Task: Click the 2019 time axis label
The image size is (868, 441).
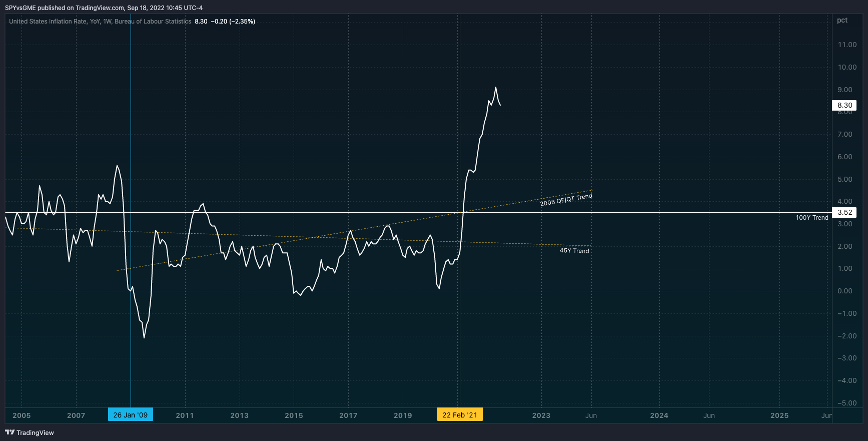Action: 403,415
